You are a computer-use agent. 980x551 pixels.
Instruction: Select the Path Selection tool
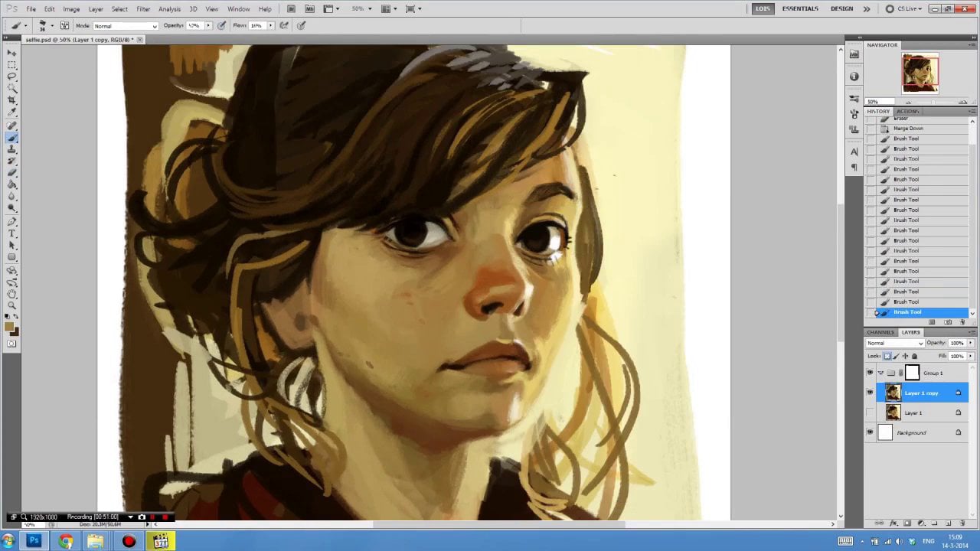pyautogui.click(x=12, y=245)
